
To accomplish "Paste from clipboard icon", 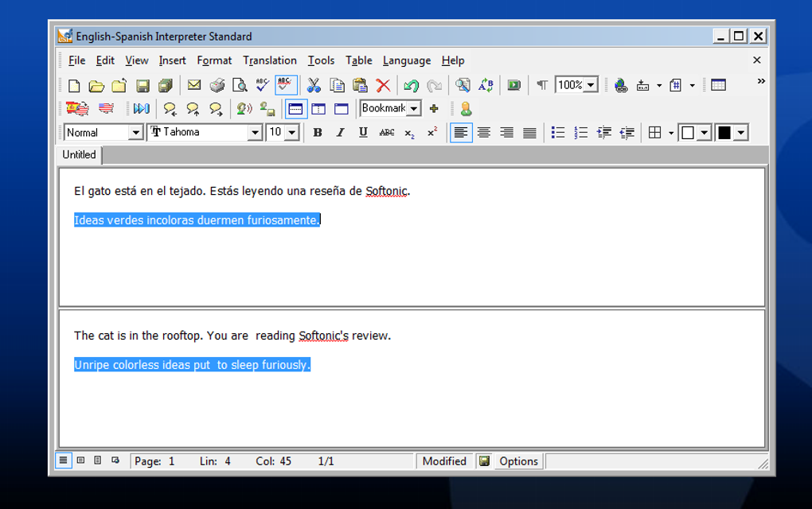I will [x=360, y=85].
